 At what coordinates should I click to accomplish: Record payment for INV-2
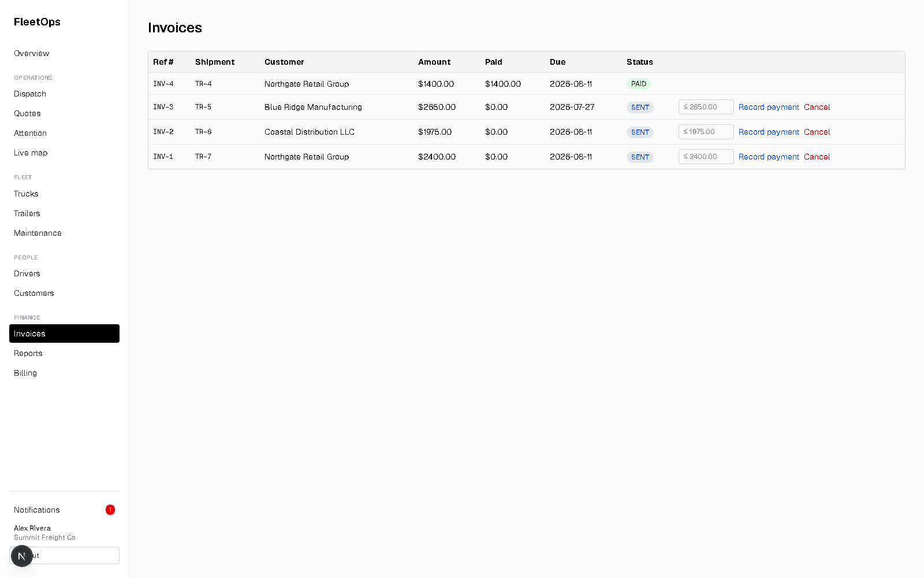pos(769,132)
